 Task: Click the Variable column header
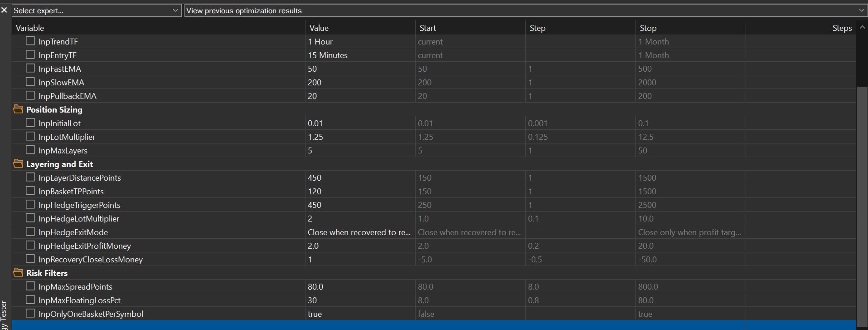click(x=159, y=28)
